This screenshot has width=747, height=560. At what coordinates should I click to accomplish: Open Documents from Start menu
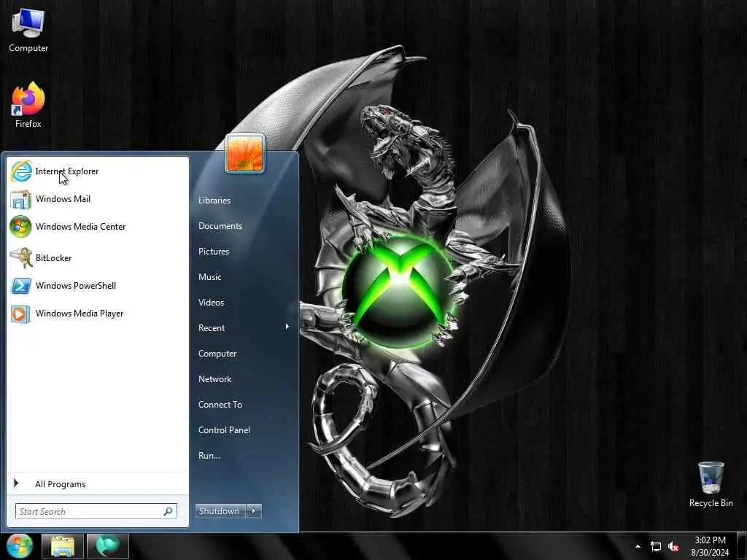point(220,226)
